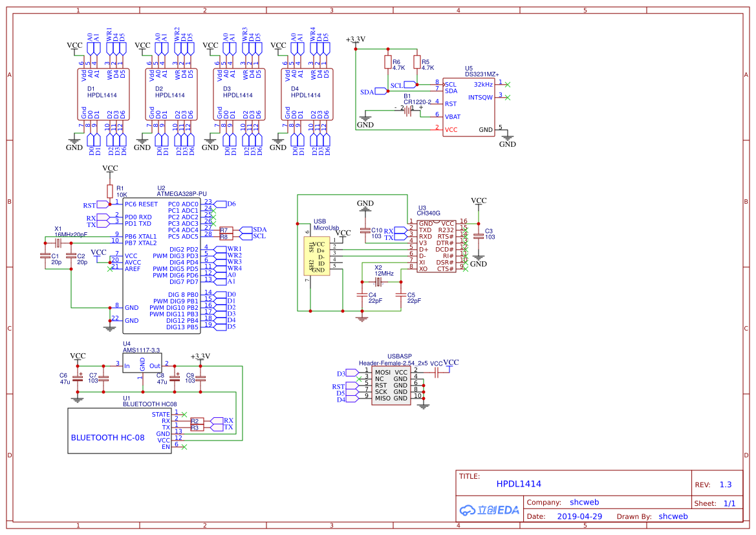Click the "MISO" pin label on USBASP header
Viewport: 756px width, 535px height.
pyautogui.click(x=383, y=398)
